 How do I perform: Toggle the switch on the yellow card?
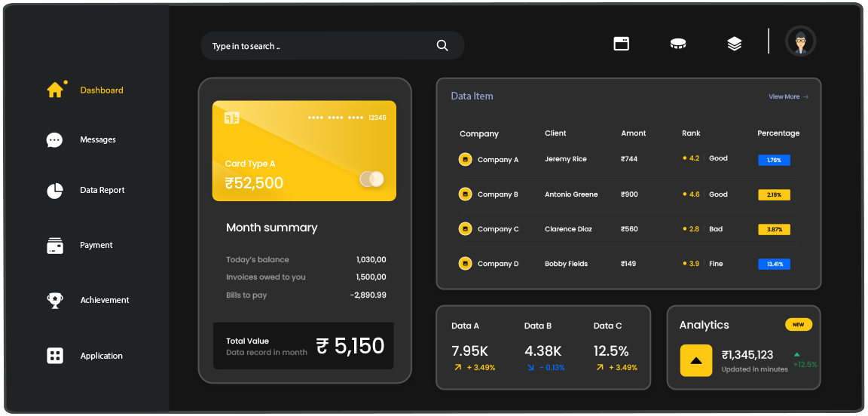point(371,179)
